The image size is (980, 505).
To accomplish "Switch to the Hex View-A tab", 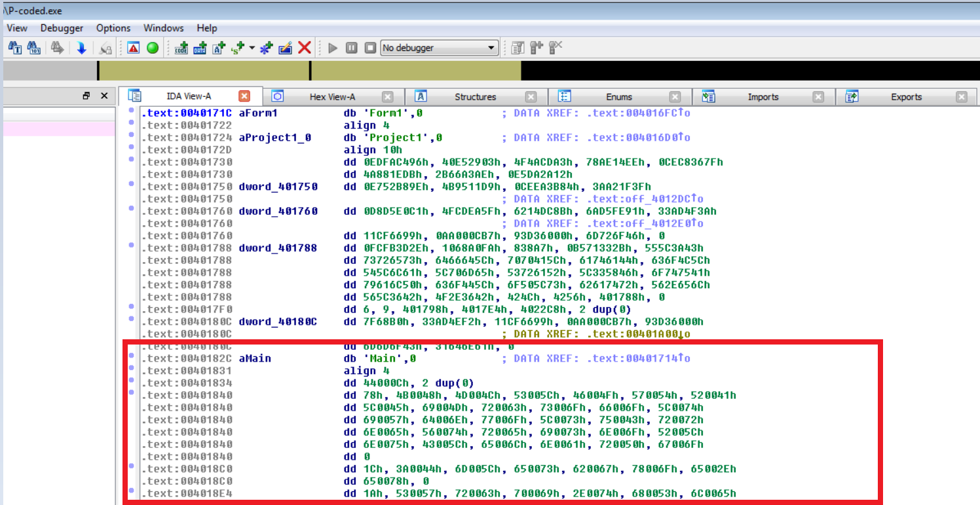I will click(x=332, y=97).
